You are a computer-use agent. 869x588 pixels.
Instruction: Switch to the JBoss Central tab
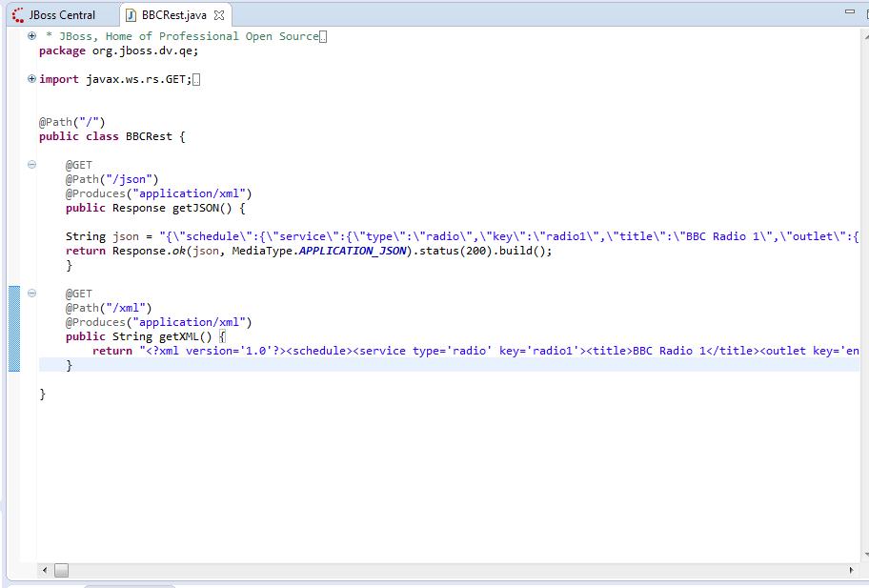click(x=54, y=15)
